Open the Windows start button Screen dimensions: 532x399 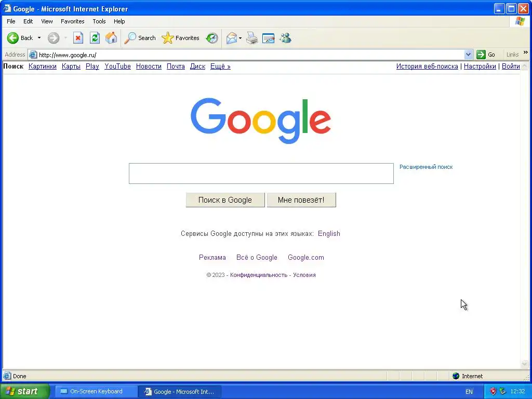click(x=24, y=391)
